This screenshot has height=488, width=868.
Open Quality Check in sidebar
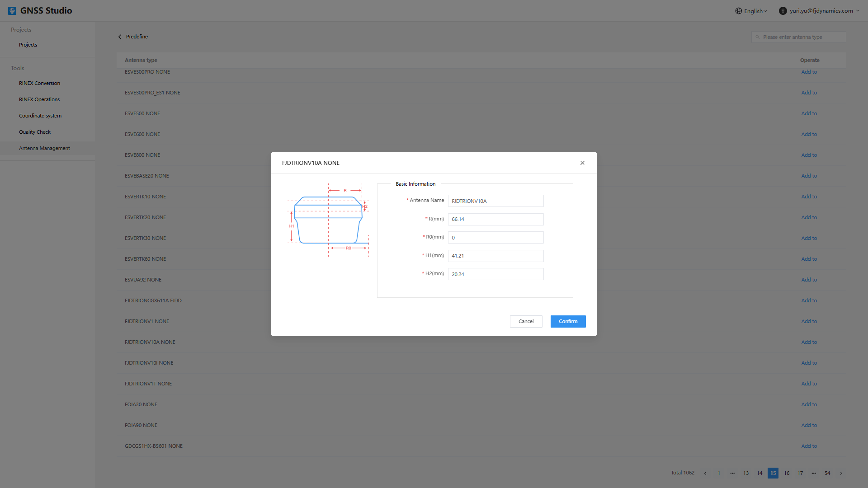[35, 132]
